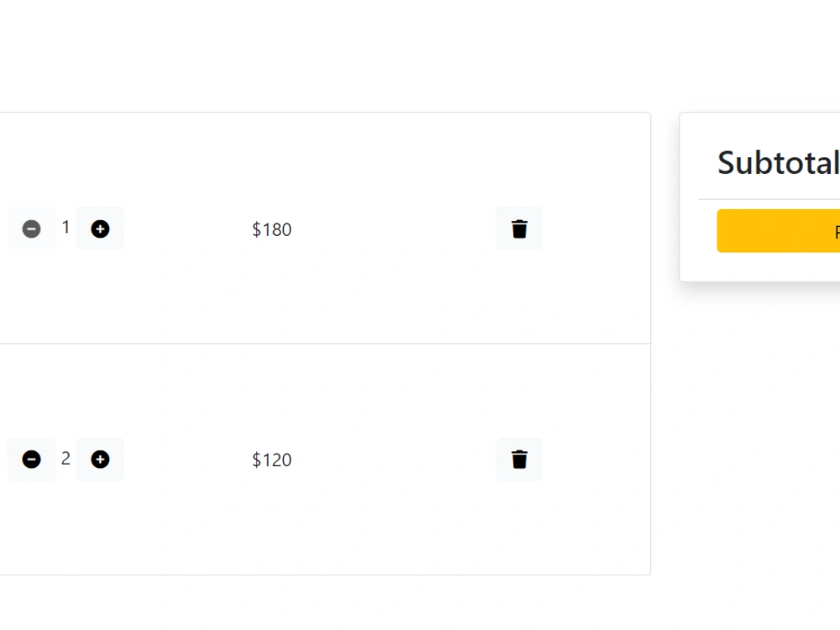The width and height of the screenshot is (840, 630).
Task: Click the $120 price text
Action: [271, 459]
